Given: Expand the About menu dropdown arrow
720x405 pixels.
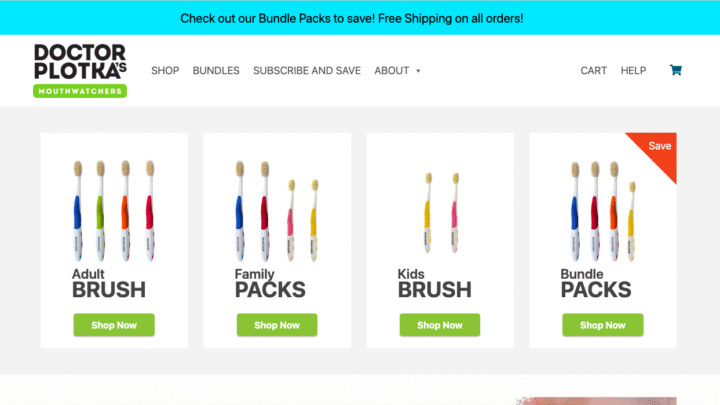Looking at the screenshot, I should tap(418, 71).
